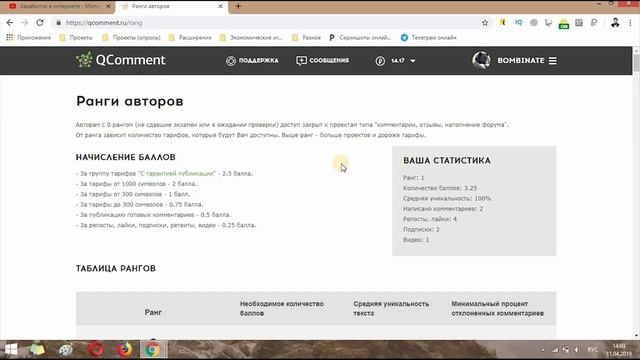Click the scrollbar down arrow

pyautogui.click(x=636, y=336)
